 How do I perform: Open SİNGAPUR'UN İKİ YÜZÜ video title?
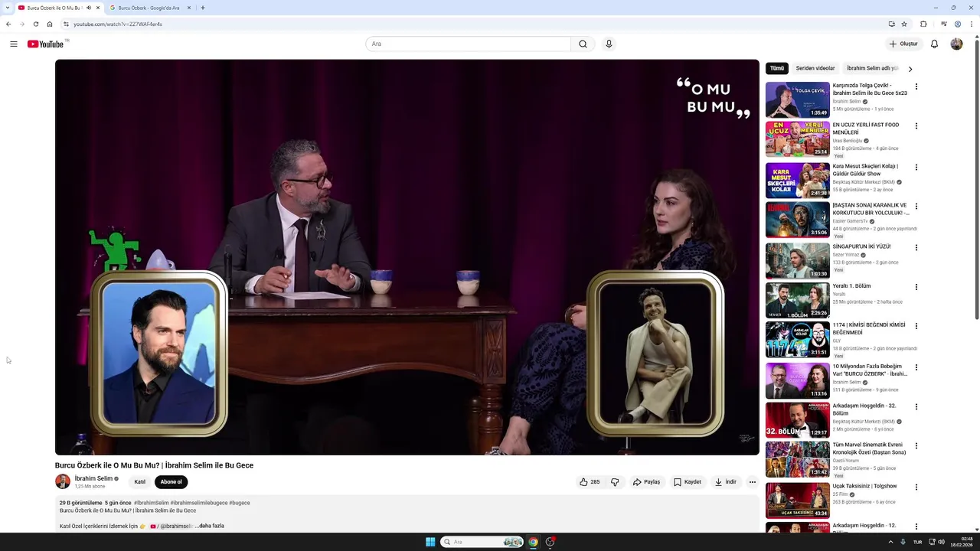[x=861, y=246]
